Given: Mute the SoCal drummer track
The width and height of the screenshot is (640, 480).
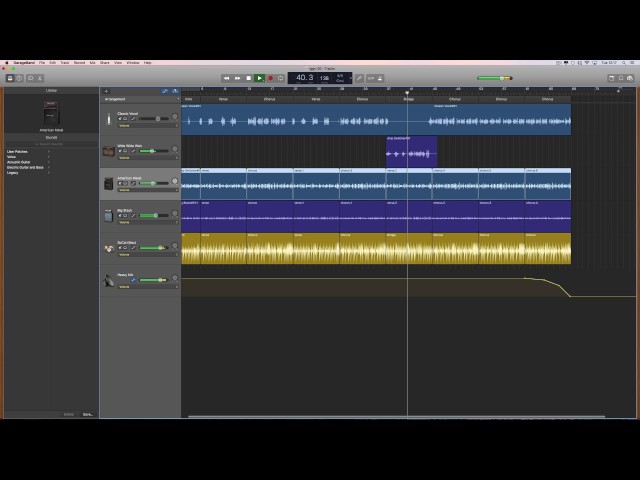Looking at the screenshot, I should (120, 248).
